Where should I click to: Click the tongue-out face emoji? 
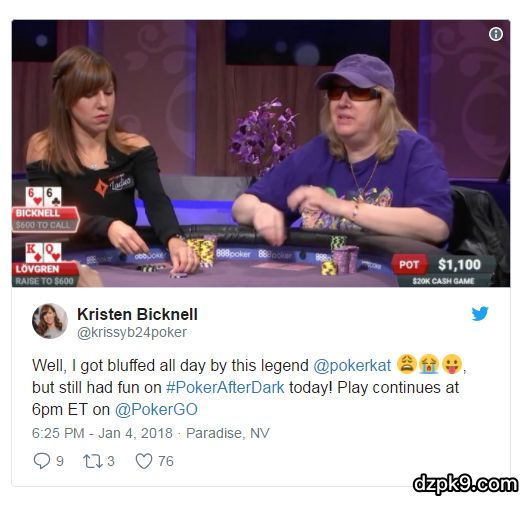pos(452,364)
